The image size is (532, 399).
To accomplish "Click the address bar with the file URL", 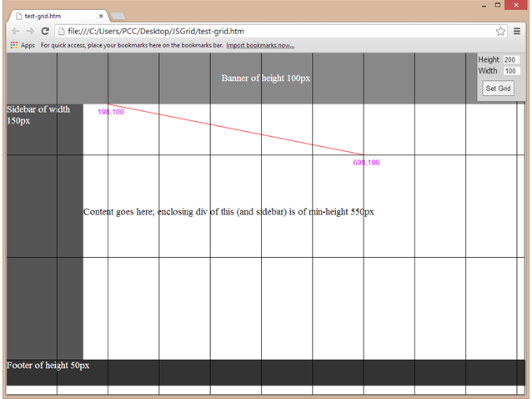I will [x=250, y=31].
